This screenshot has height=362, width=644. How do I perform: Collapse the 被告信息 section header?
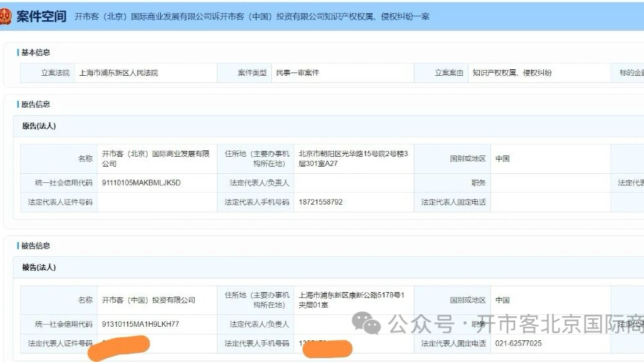point(35,246)
